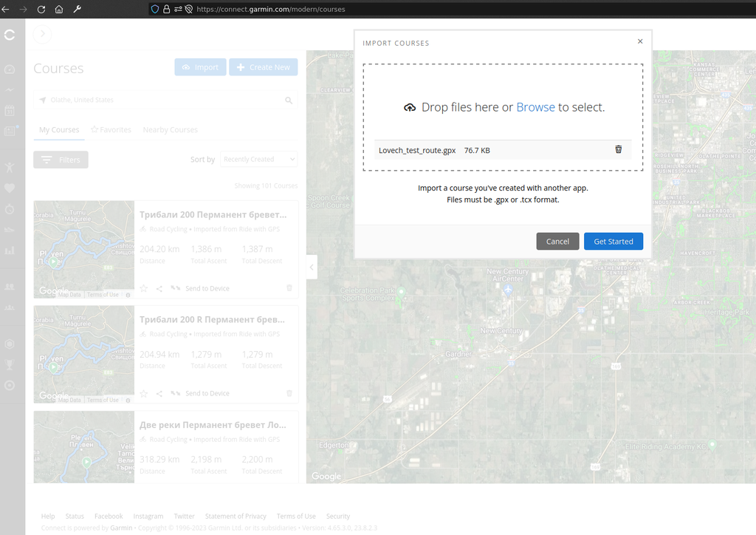This screenshot has height=535, width=756.
Task: Click the Browse link to select files
Action: [x=535, y=107]
